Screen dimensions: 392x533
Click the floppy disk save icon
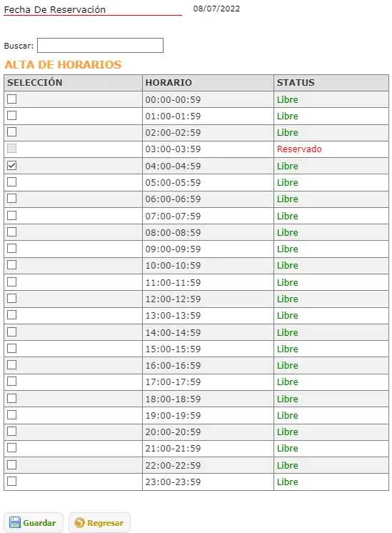click(14, 522)
